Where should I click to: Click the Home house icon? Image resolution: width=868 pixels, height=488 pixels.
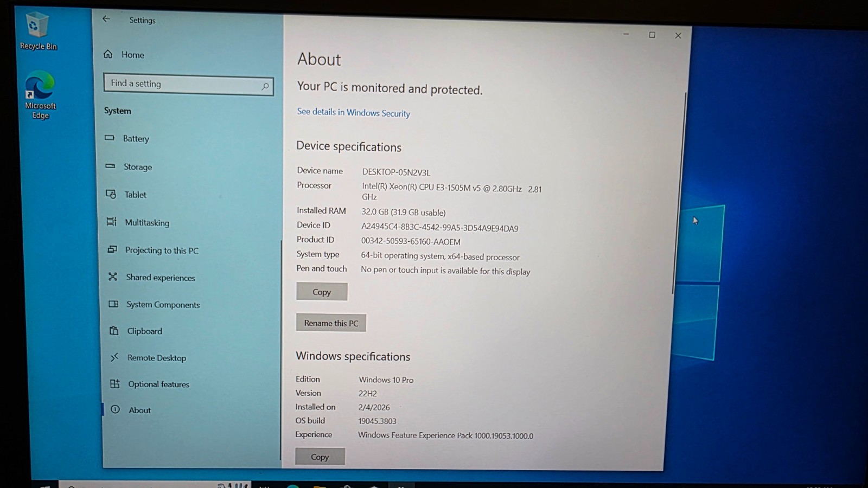(108, 54)
